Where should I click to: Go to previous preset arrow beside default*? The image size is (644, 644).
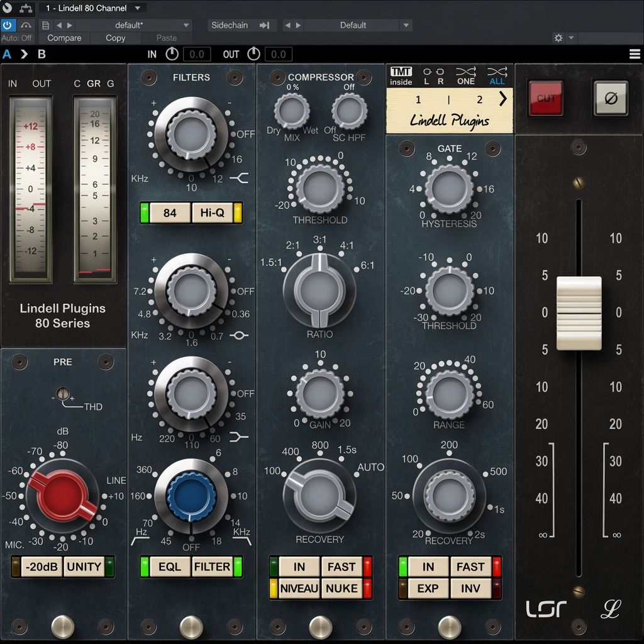59,25
